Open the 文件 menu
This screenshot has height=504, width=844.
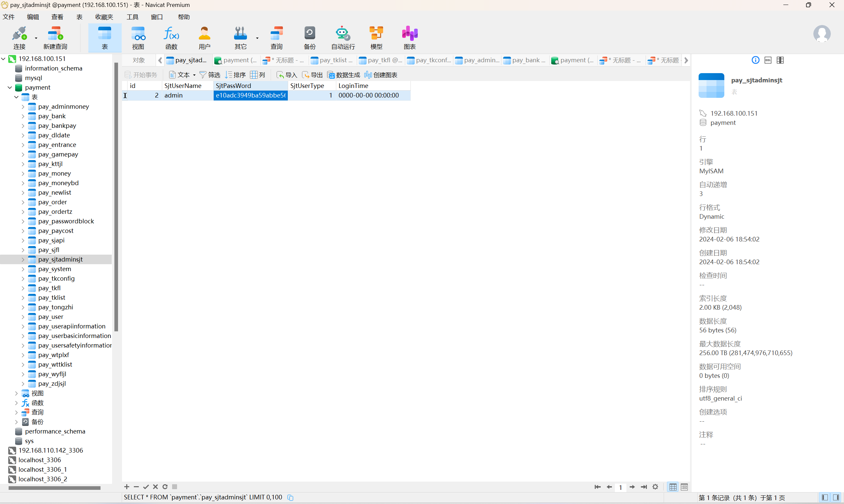pos(9,17)
